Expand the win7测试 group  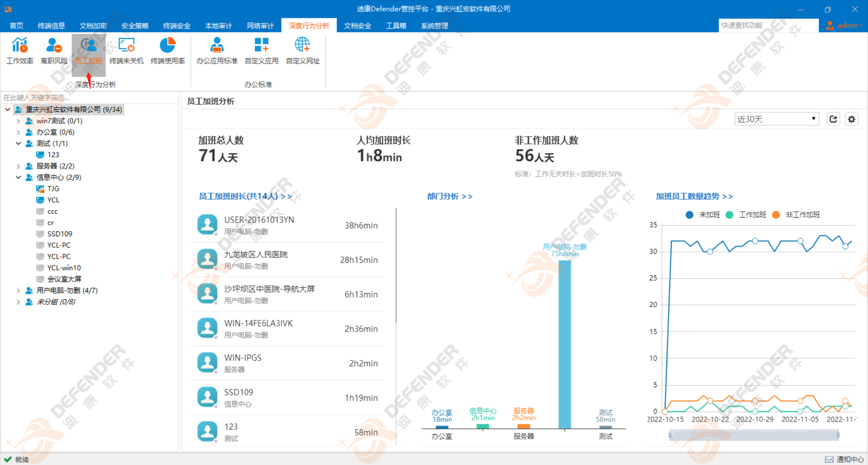[x=18, y=121]
